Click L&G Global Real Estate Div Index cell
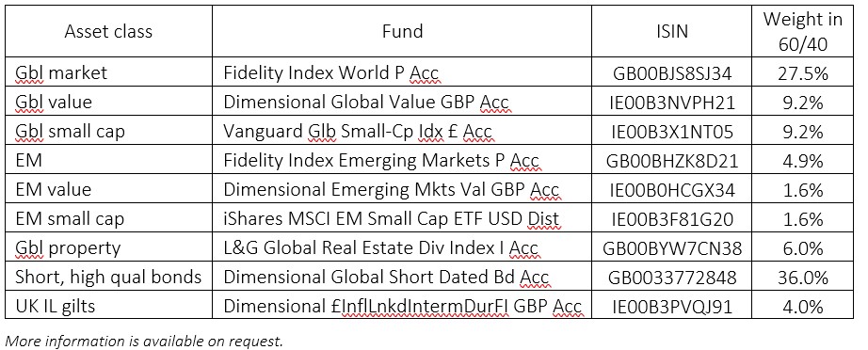Image resolution: width=868 pixels, height=350 pixels. [x=402, y=247]
